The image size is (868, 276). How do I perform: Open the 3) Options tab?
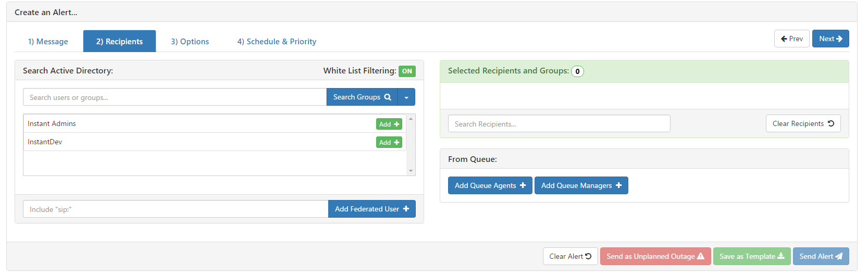[x=190, y=42]
